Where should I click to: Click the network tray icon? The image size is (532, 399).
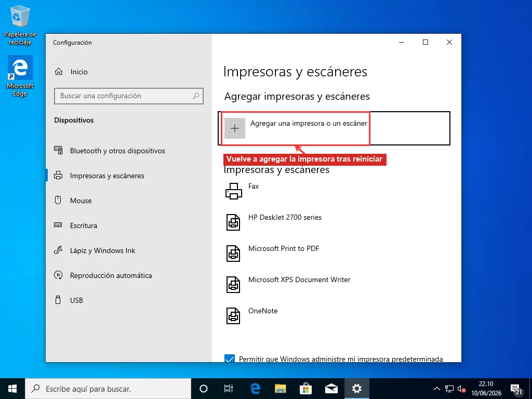point(449,389)
